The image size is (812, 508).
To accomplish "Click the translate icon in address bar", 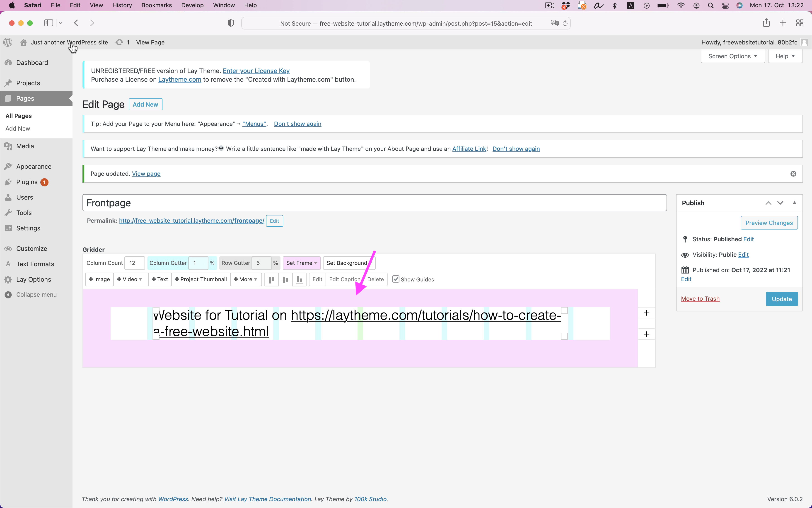I will coord(555,23).
